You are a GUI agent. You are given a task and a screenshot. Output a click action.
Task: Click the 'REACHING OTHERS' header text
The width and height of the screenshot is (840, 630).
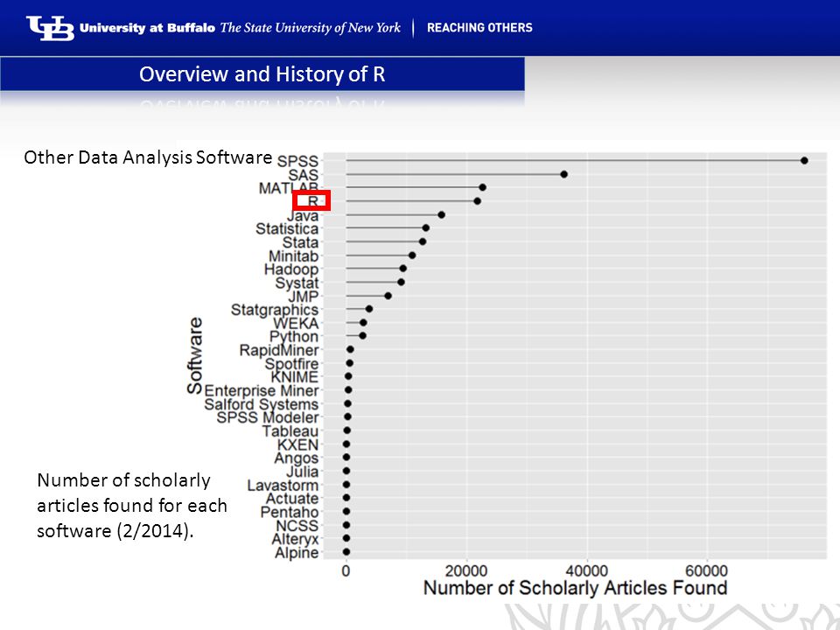point(479,28)
